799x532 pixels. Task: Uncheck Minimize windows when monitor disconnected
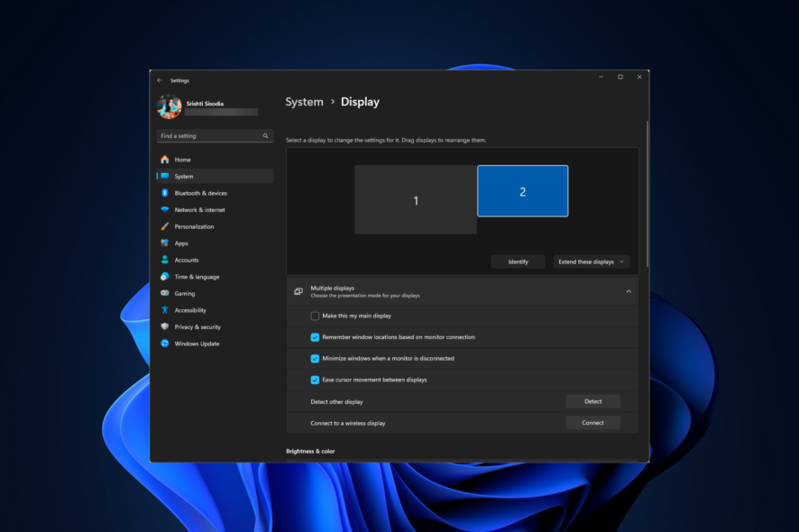[315, 359]
